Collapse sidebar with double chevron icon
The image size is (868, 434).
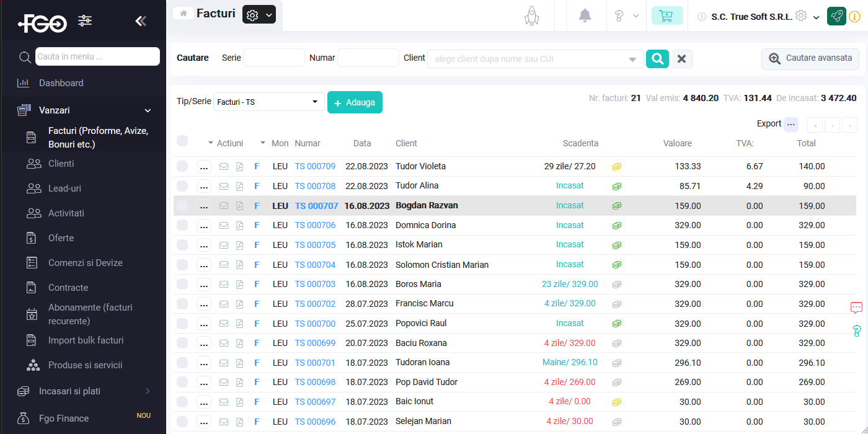tap(141, 22)
